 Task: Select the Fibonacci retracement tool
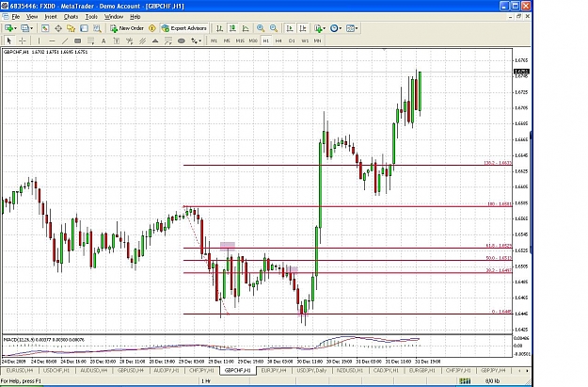pos(90,40)
